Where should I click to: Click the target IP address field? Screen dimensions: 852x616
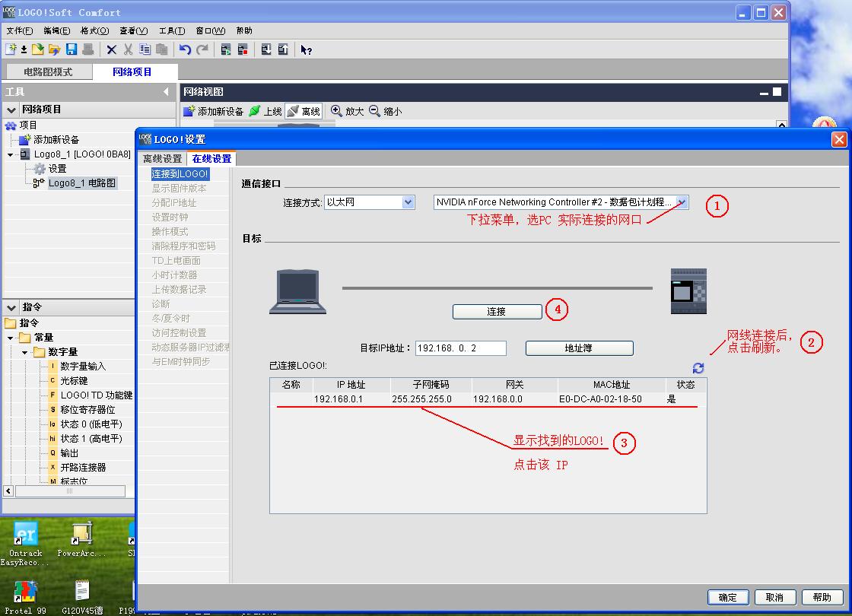point(461,348)
